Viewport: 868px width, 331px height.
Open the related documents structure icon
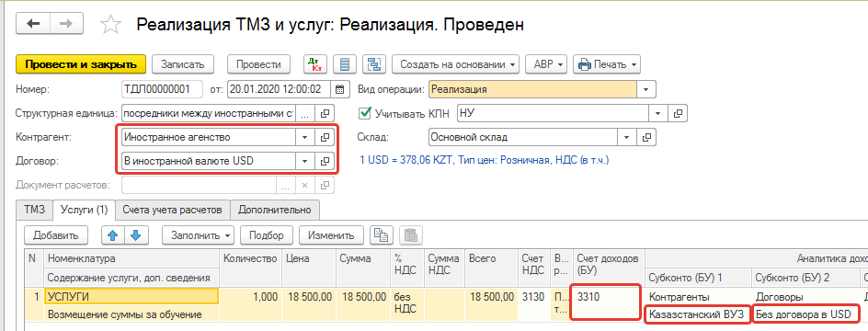pos(374,64)
